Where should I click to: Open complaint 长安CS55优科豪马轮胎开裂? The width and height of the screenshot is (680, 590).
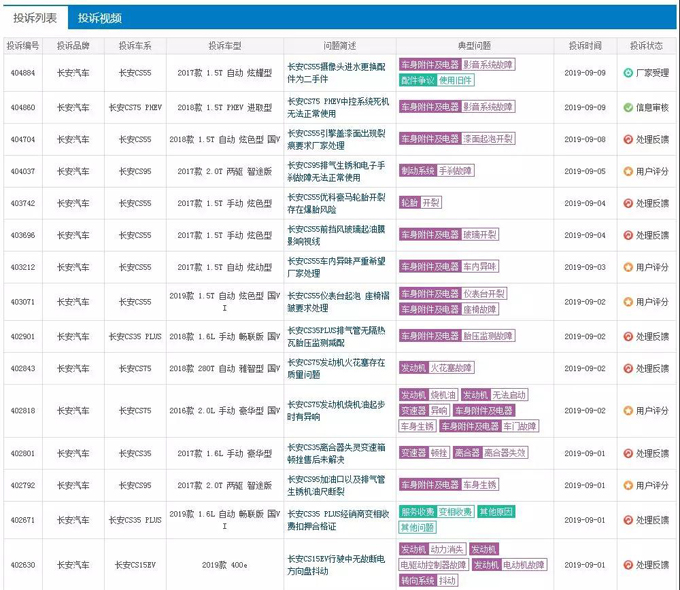[x=336, y=203]
